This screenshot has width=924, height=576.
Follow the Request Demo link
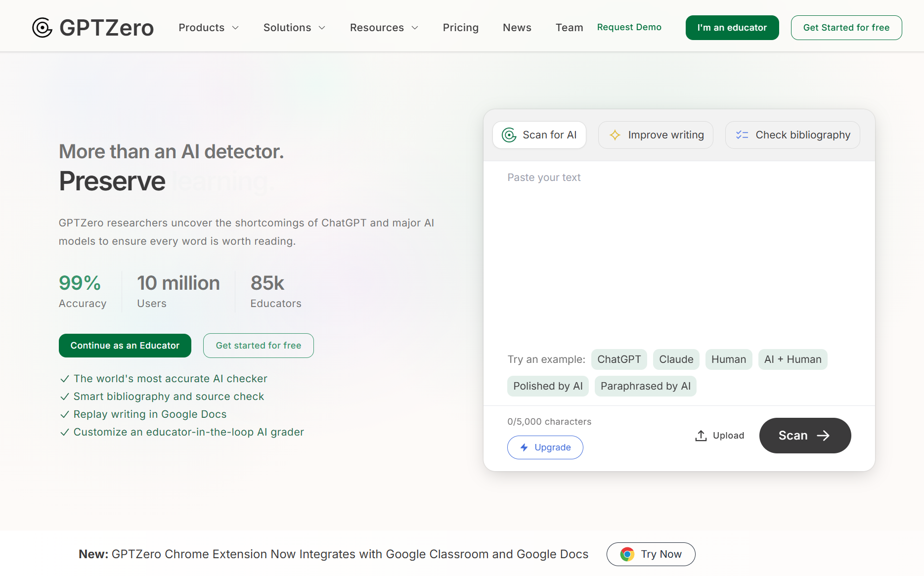click(x=629, y=27)
